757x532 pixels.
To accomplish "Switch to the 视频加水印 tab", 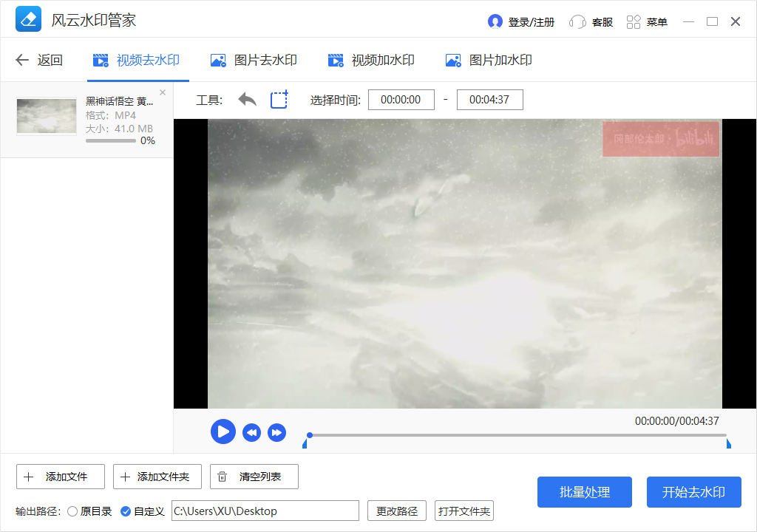I will pyautogui.click(x=370, y=60).
